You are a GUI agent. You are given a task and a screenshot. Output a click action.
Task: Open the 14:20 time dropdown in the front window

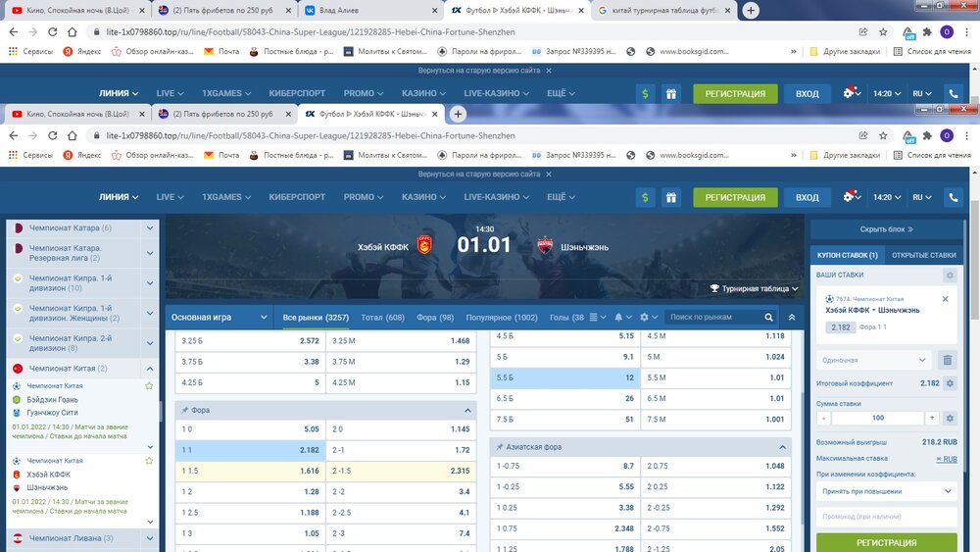click(887, 197)
